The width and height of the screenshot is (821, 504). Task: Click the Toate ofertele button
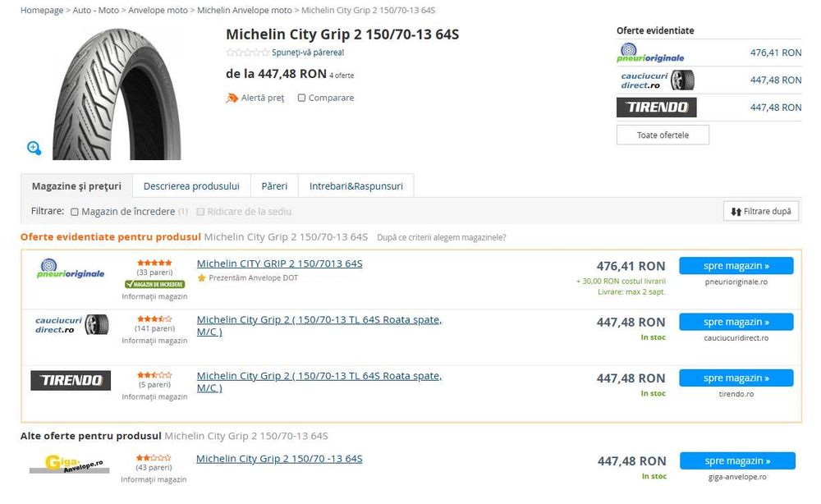663,135
